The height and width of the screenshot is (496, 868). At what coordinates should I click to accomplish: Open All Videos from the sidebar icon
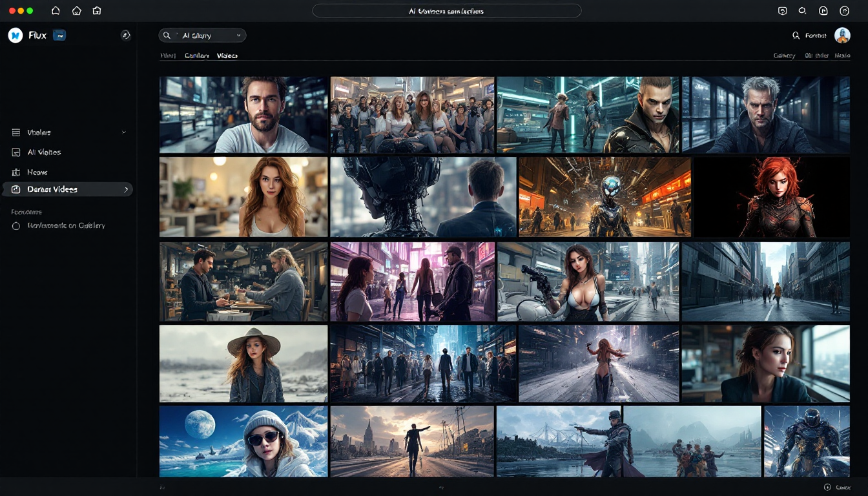click(15, 152)
